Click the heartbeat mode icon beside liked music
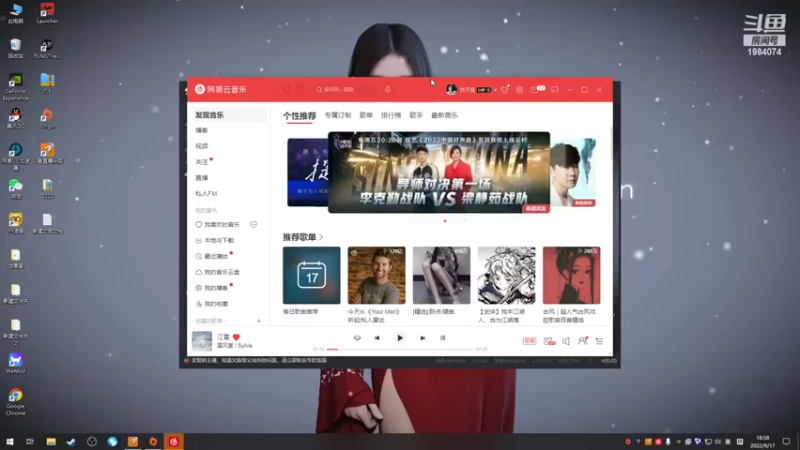The height and width of the screenshot is (450, 800). click(254, 224)
